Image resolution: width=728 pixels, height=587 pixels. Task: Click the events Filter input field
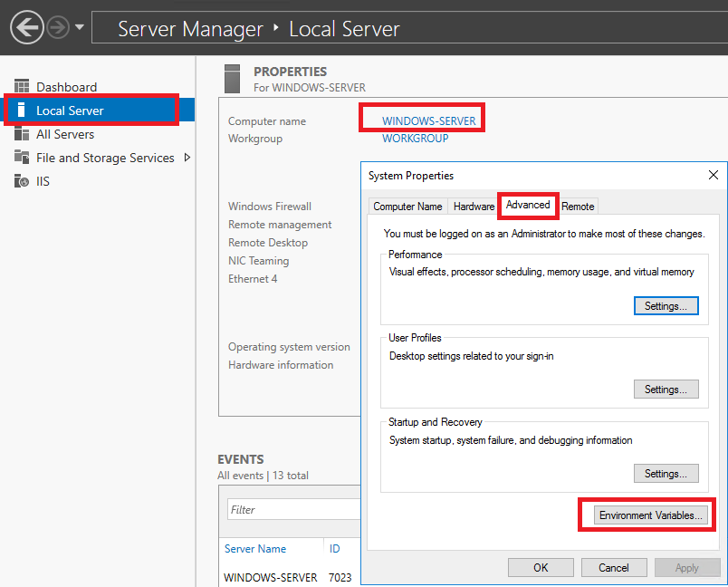tap(294, 509)
